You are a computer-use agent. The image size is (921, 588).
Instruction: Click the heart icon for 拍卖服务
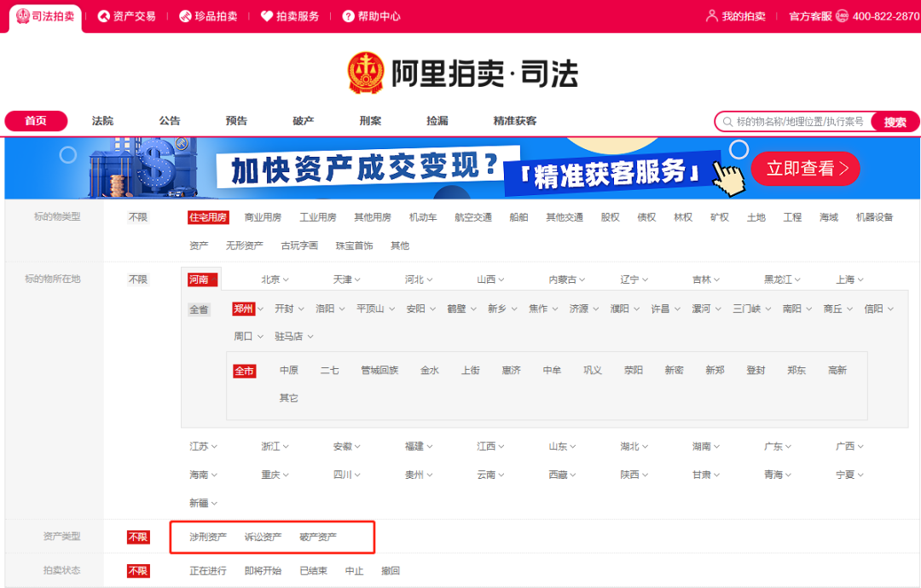coord(265,15)
